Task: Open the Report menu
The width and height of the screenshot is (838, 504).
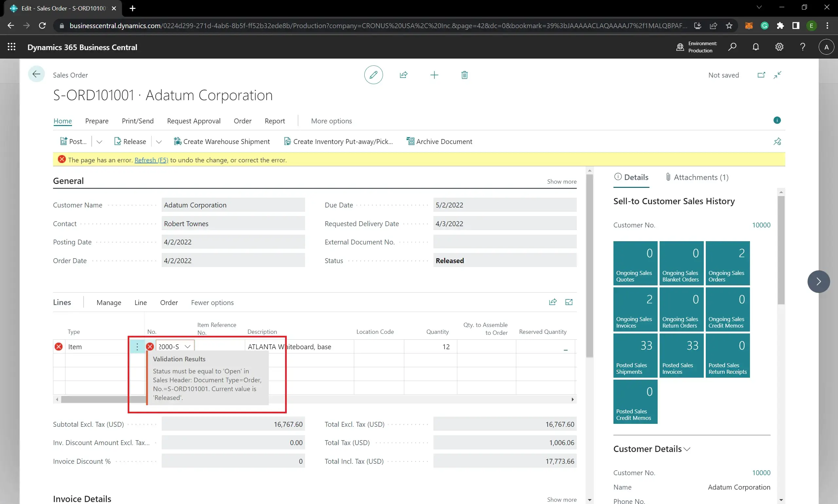Action: point(275,121)
